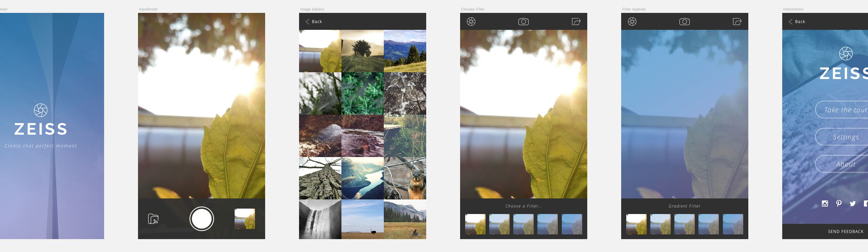Image resolution: width=868 pixels, height=252 pixels.
Task: Click the aperture icon in Choose Filter header
Action: click(x=471, y=22)
